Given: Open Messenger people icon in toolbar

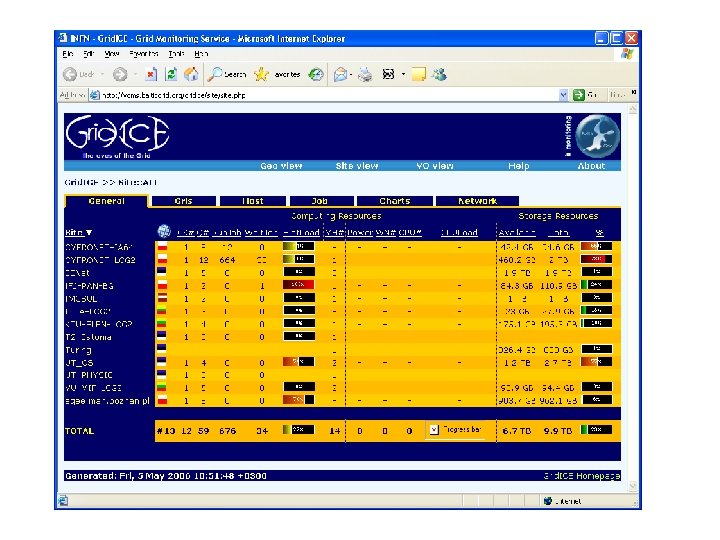Looking at the screenshot, I should pos(439,74).
